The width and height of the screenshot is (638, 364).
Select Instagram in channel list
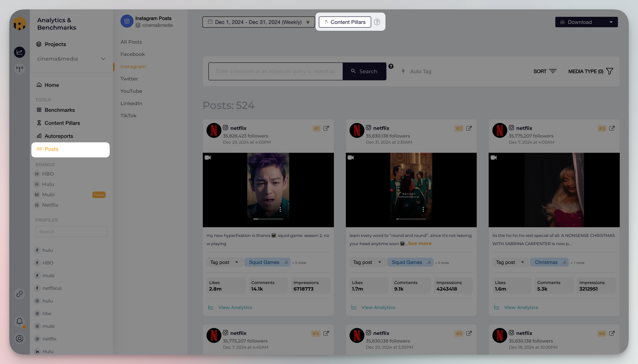[133, 66]
